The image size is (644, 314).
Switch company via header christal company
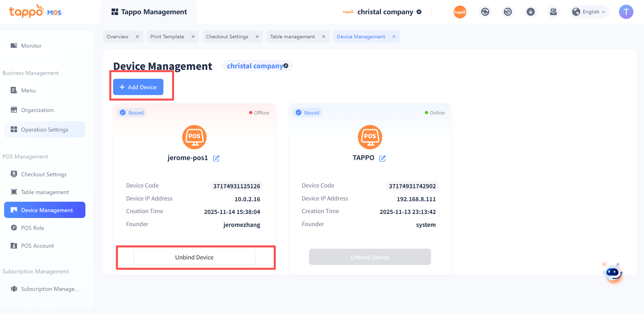(x=385, y=12)
